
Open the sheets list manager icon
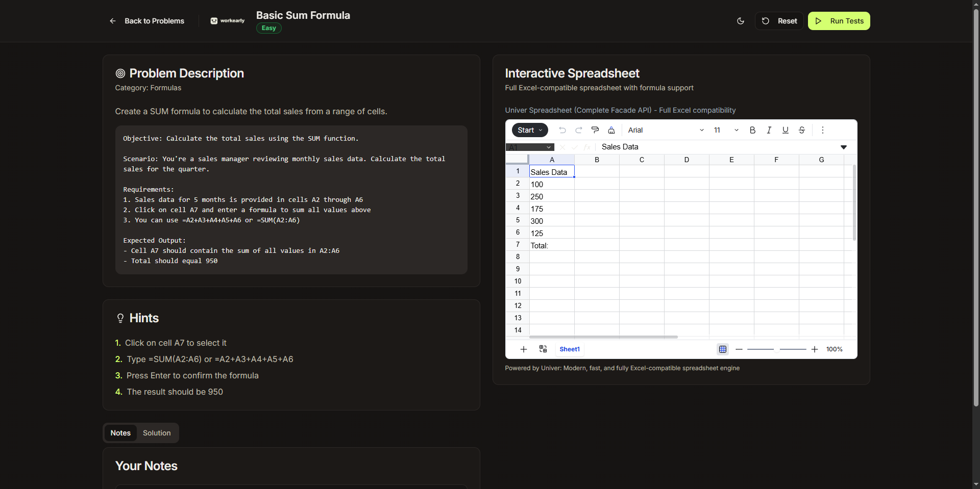(x=543, y=349)
